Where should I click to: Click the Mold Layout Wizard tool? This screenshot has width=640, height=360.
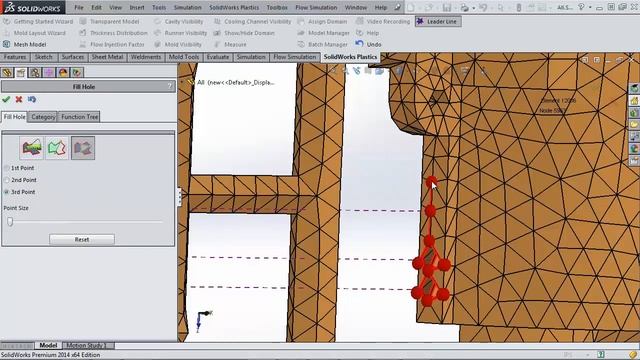click(34, 33)
